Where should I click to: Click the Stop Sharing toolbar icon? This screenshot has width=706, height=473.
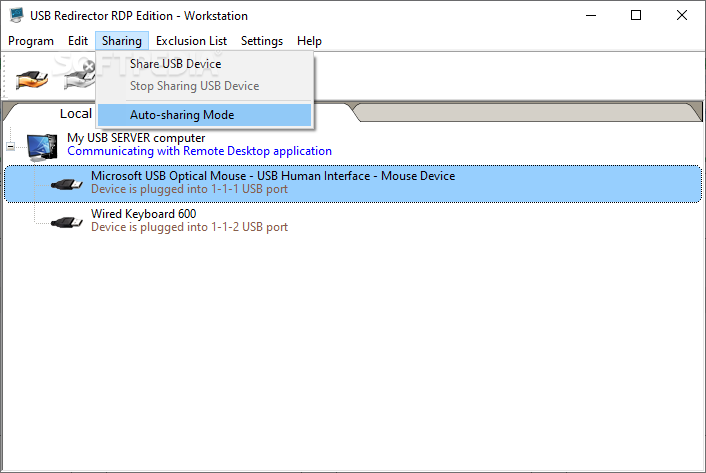pos(79,77)
